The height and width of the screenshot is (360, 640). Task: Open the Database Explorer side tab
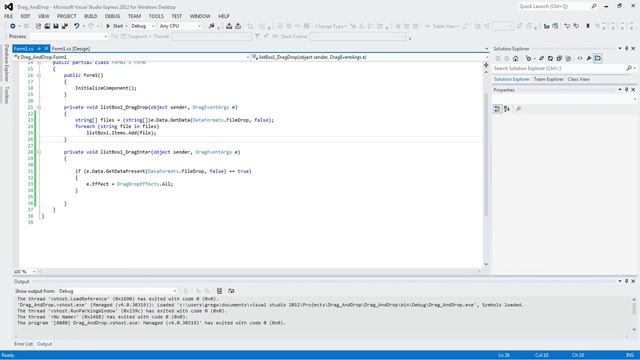pos(6,63)
